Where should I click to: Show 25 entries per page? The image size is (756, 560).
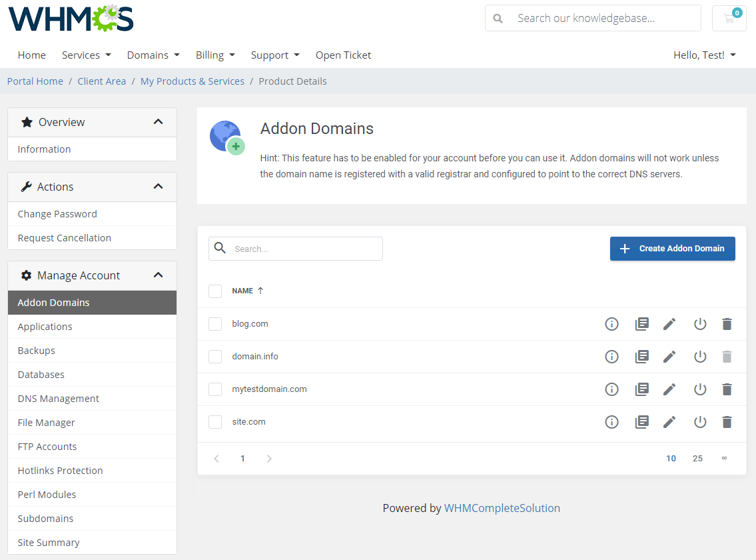click(697, 459)
